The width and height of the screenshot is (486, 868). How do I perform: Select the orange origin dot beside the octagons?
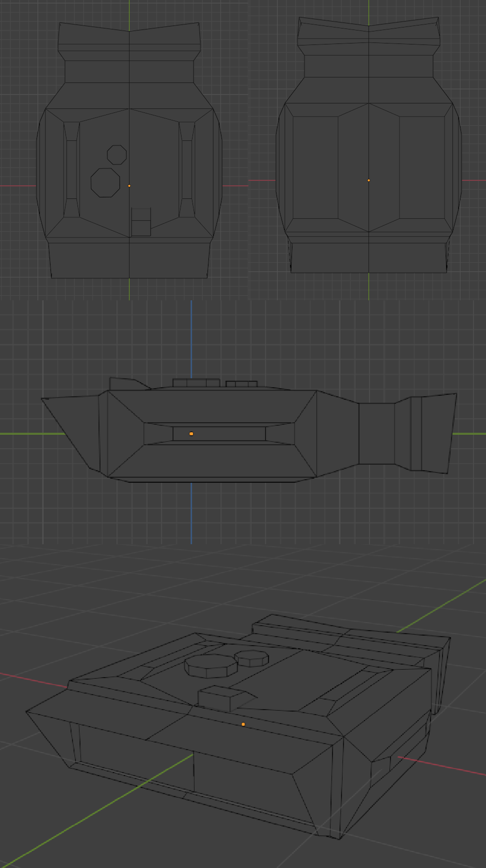pyautogui.click(x=129, y=186)
